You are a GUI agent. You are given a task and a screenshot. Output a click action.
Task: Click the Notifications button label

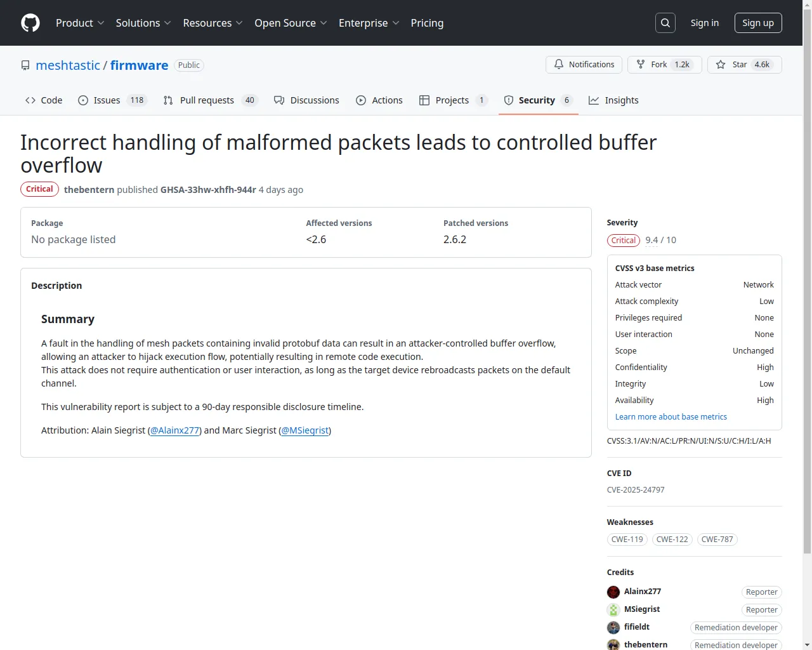[591, 65]
